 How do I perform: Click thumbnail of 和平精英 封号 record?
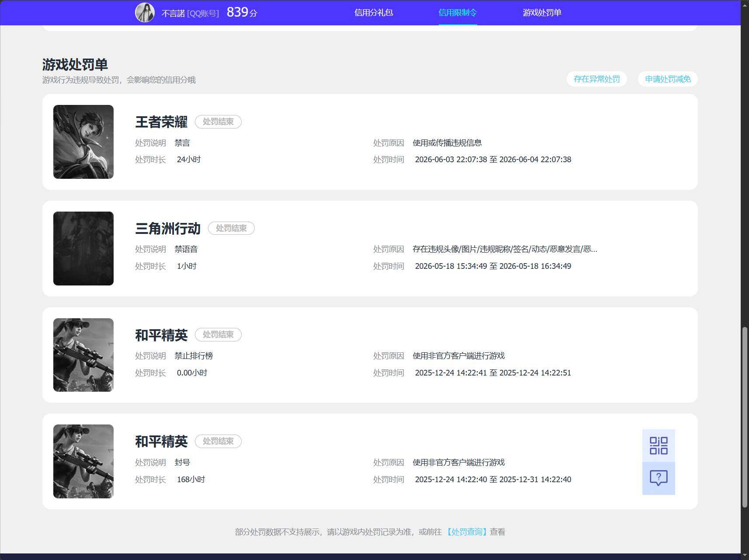[83, 461]
